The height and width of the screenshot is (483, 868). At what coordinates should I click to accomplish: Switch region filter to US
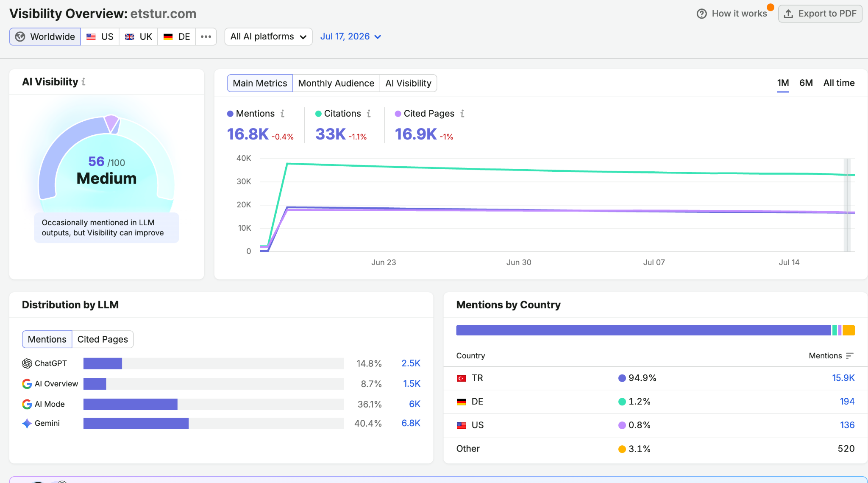[100, 37]
